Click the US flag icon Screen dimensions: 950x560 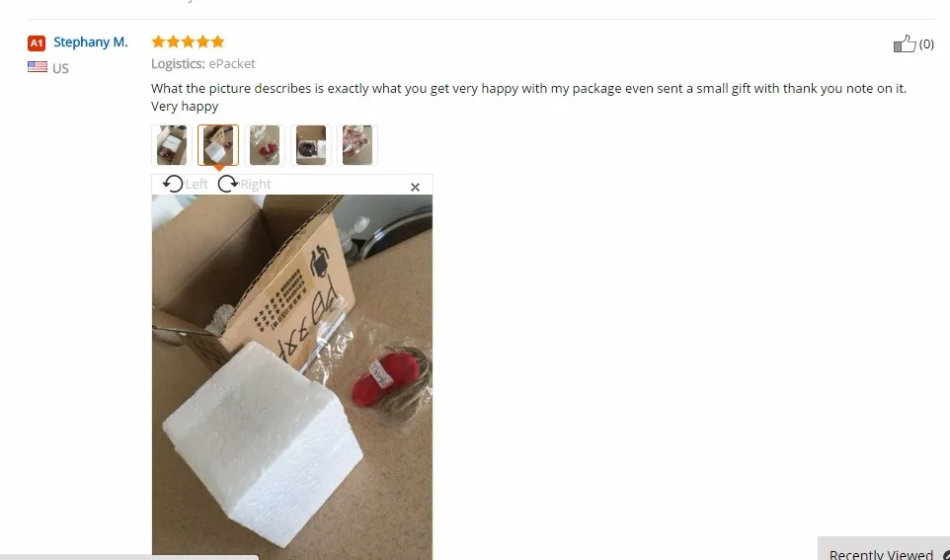[x=38, y=67]
